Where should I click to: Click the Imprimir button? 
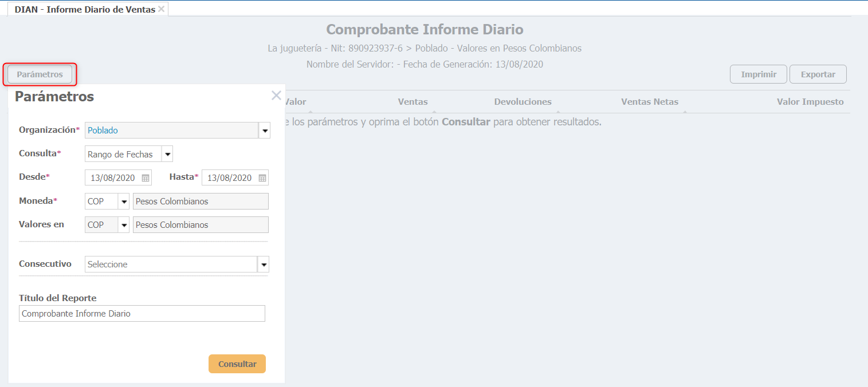pos(758,74)
